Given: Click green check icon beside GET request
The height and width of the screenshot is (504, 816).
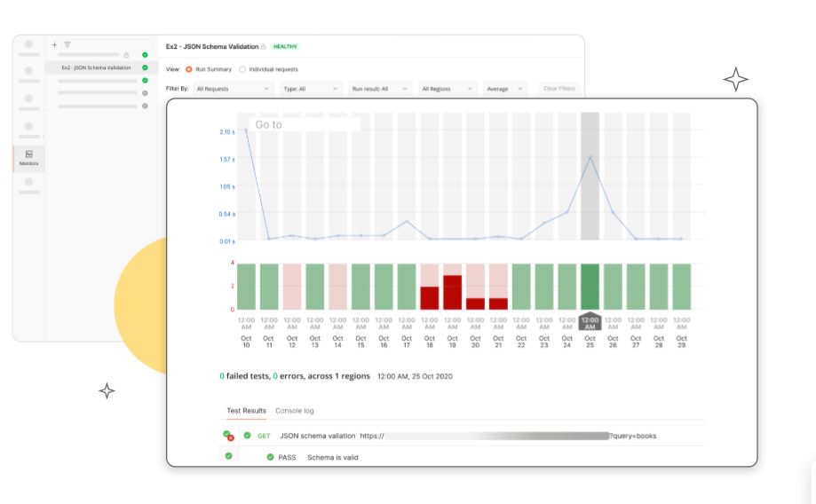Looking at the screenshot, I should (247, 436).
